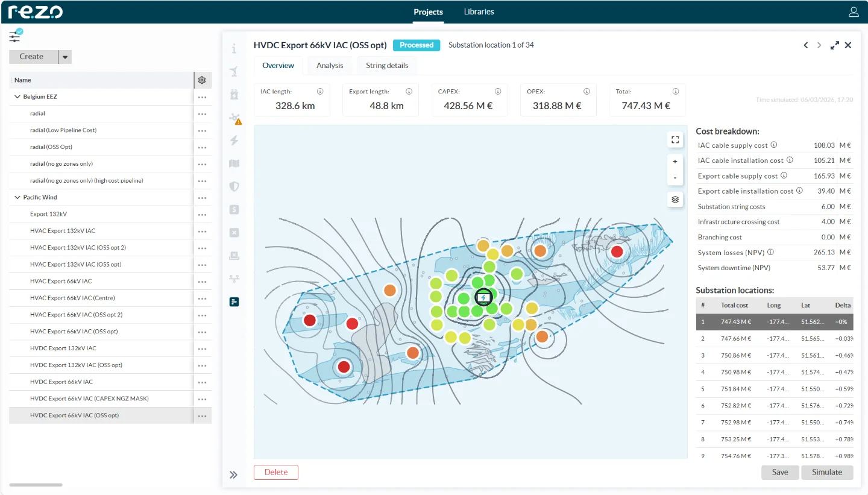Open the network node section with warning
The width and height of the screenshot is (868, 495).
click(x=236, y=118)
